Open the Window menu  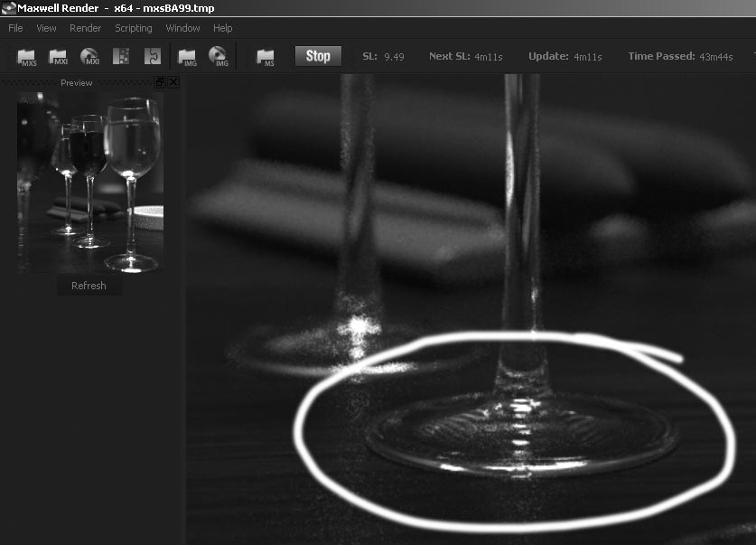coord(182,28)
